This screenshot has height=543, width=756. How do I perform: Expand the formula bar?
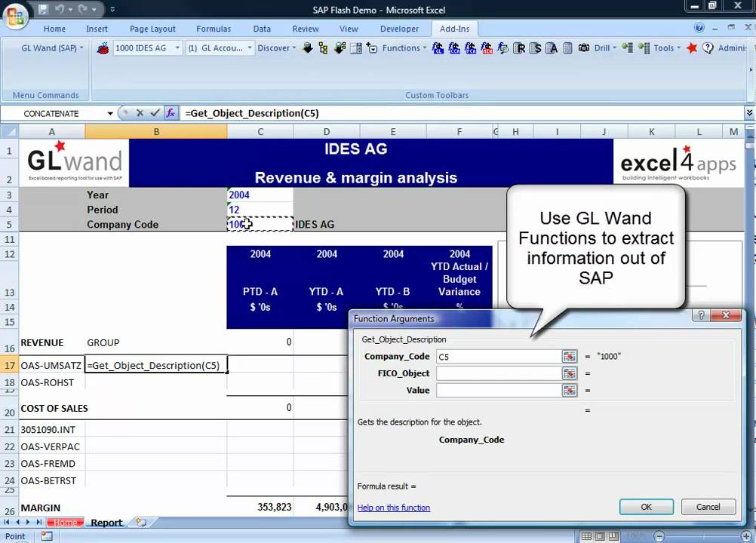coord(749,112)
